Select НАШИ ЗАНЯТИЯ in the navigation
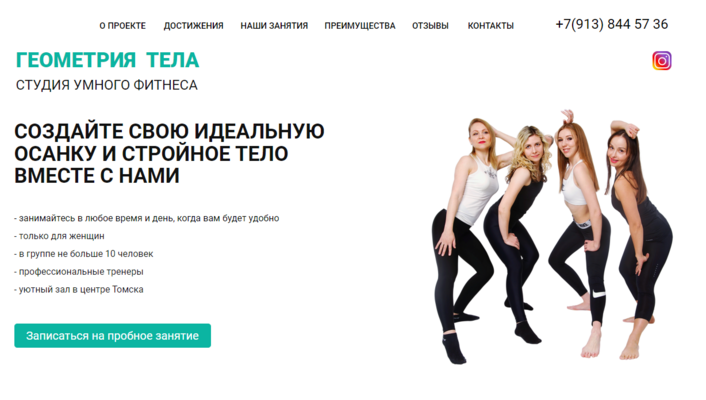 click(274, 26)
